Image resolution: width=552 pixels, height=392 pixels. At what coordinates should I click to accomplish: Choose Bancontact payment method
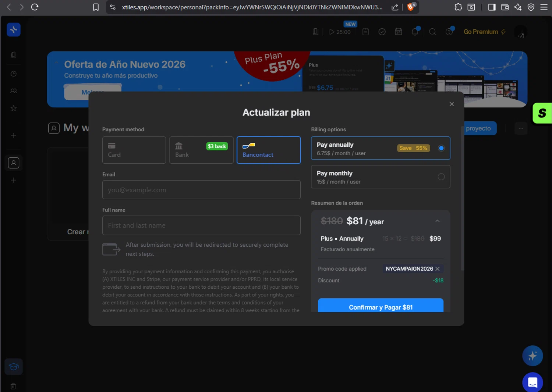[x=269, y=150]
